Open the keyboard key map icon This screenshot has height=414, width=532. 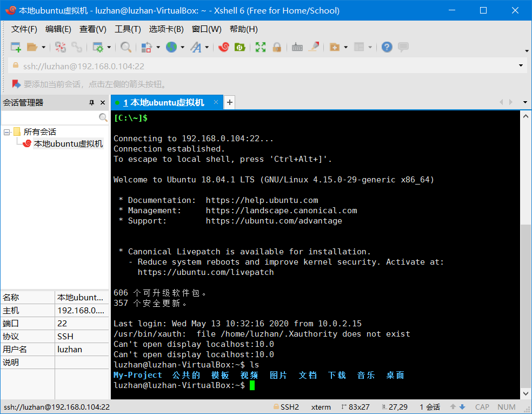tap(297, 47)
